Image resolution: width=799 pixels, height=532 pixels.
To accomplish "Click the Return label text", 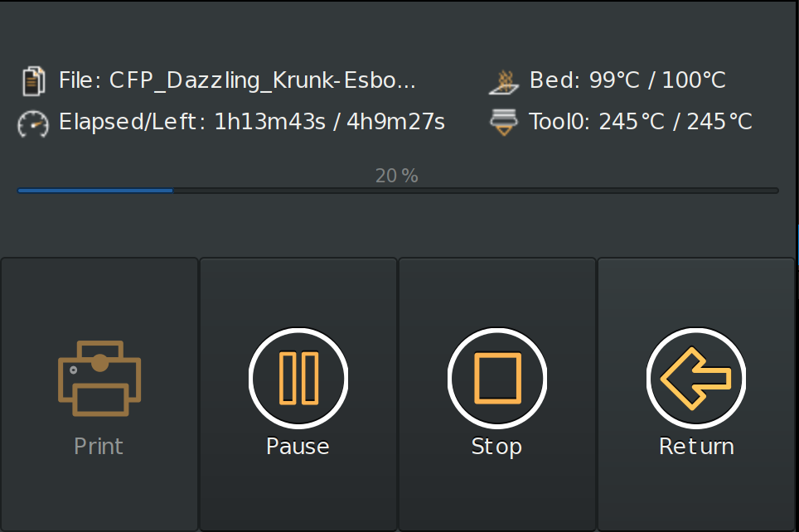I will [695, 446].
